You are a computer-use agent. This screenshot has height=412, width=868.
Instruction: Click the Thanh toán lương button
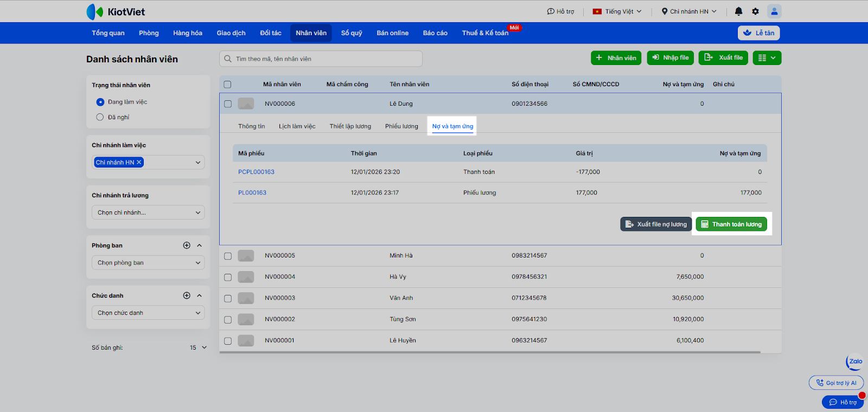tap(731, 224)
